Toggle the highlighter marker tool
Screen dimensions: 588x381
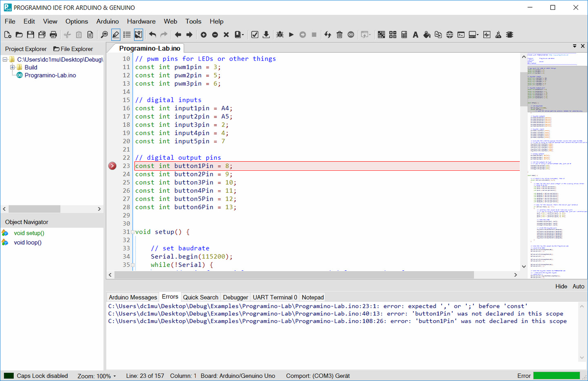point(116,35)
